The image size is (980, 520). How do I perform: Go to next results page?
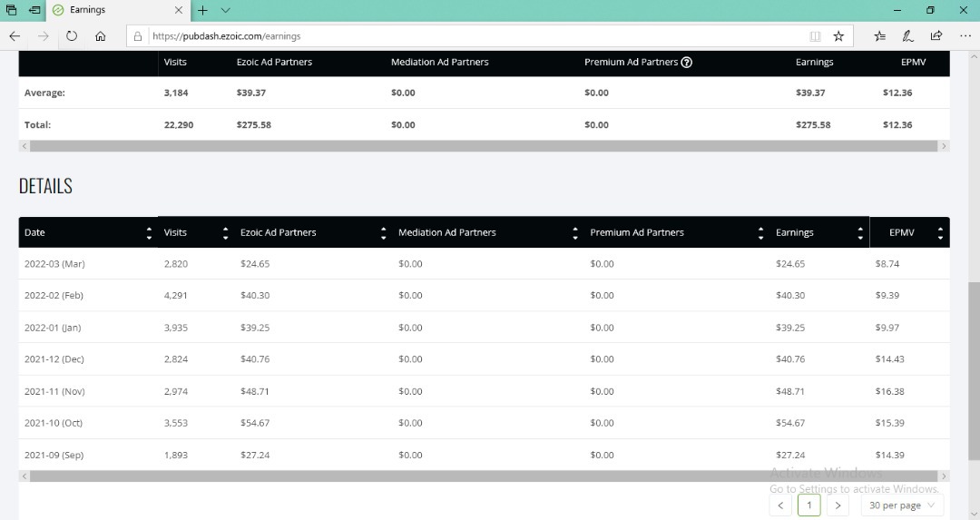click(x=838, y=505)
